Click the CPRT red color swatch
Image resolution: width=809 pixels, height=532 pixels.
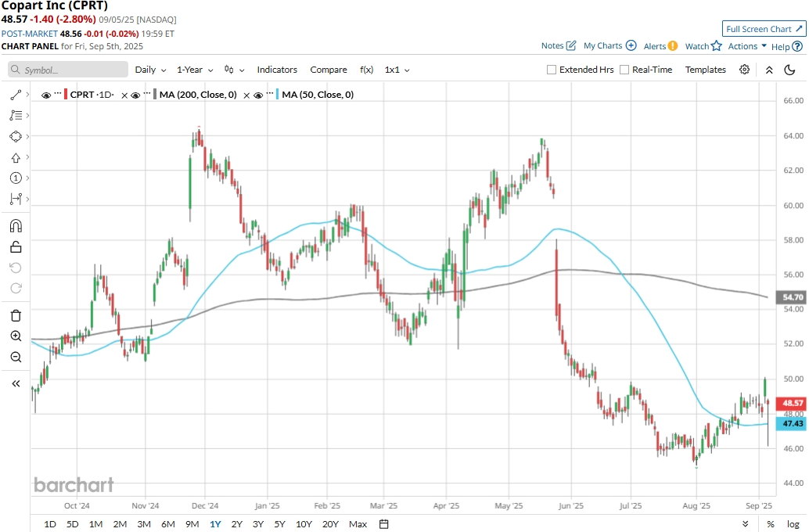pyautogui.click(x=66, y=95)
